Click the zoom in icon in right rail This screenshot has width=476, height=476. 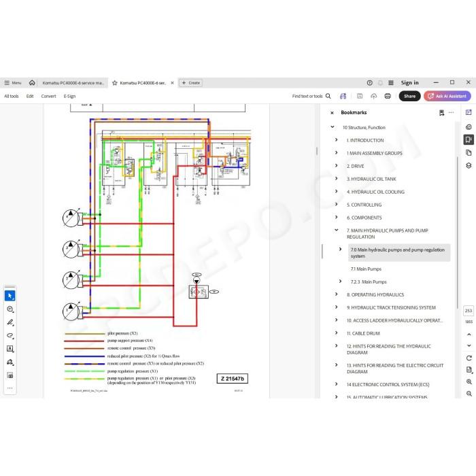point(469,382)
